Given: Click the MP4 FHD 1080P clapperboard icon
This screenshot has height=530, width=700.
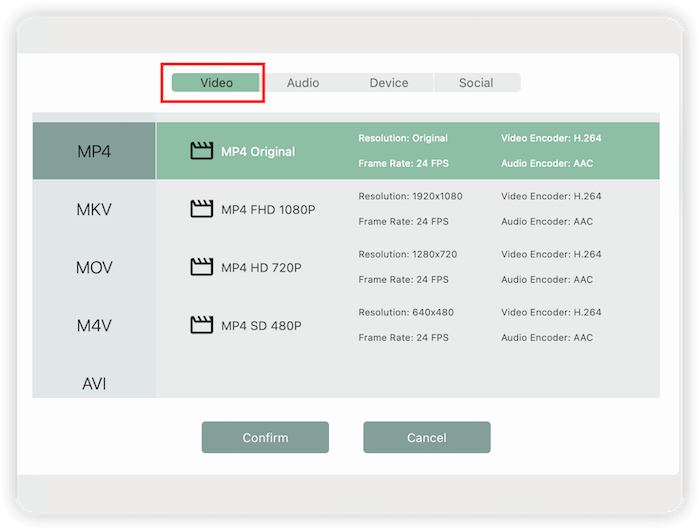Looking at the screenshot, I should coord(202,209).
